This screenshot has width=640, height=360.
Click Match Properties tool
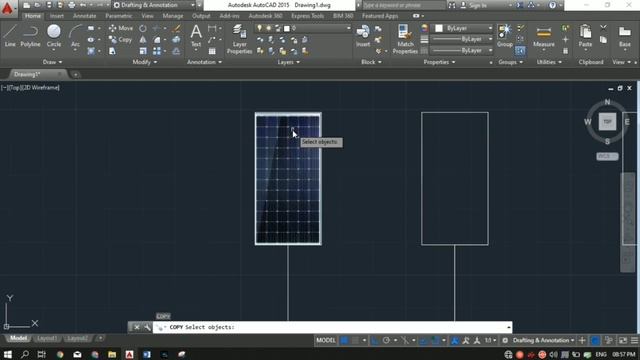405,39
